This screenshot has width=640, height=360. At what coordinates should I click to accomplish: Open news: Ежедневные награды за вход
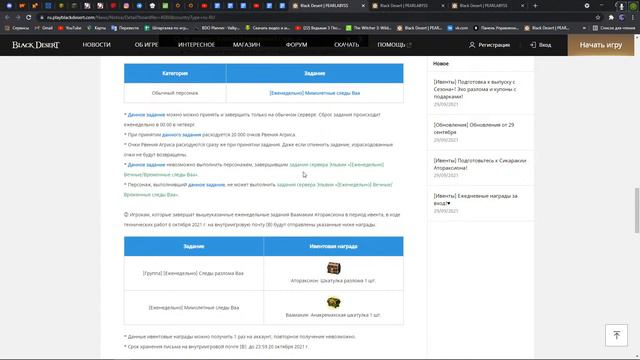tap(475, 200)
